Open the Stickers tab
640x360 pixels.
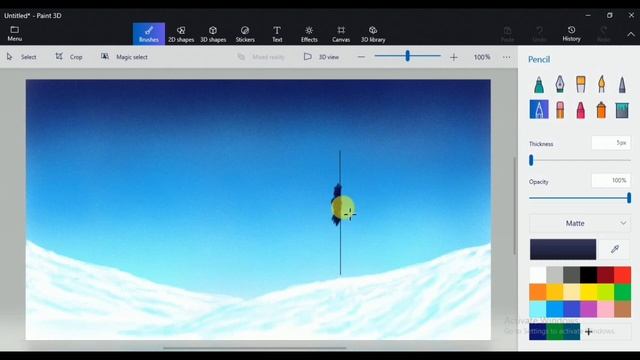coord(245,33)
